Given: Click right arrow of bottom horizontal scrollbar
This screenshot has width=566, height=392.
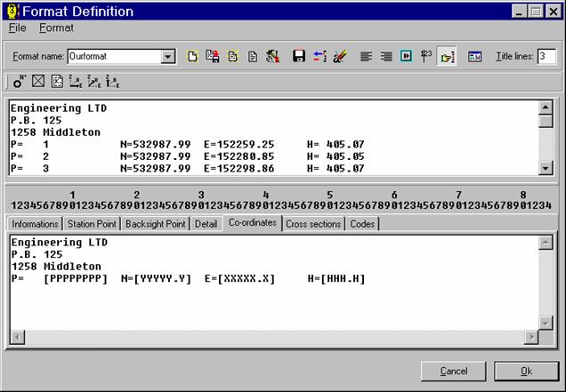Looking at the screenshot, I should tap(532, 337).
